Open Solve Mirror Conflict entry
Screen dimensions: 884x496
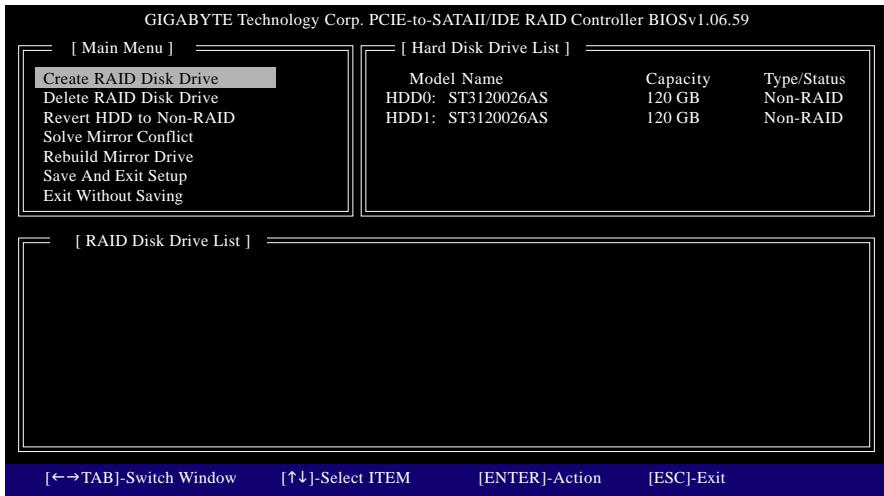pyautogui.click(x=118, y=136)
